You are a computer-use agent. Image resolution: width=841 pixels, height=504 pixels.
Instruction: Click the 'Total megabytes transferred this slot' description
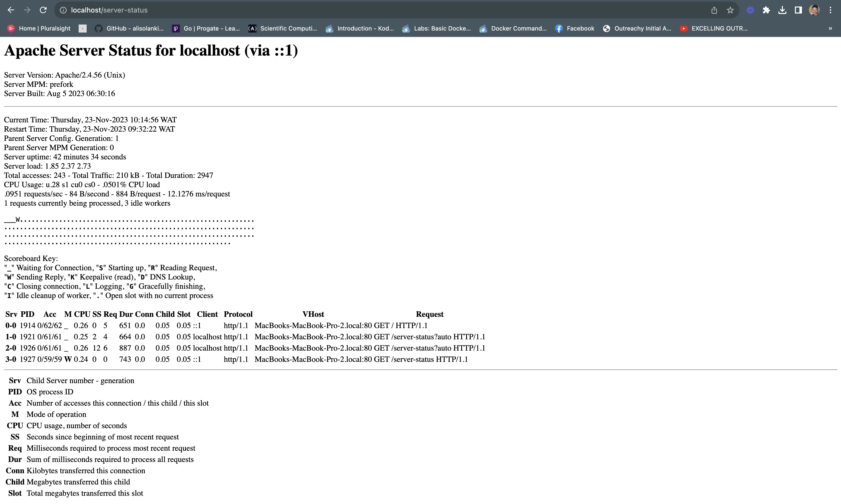[x=85, y=493]
